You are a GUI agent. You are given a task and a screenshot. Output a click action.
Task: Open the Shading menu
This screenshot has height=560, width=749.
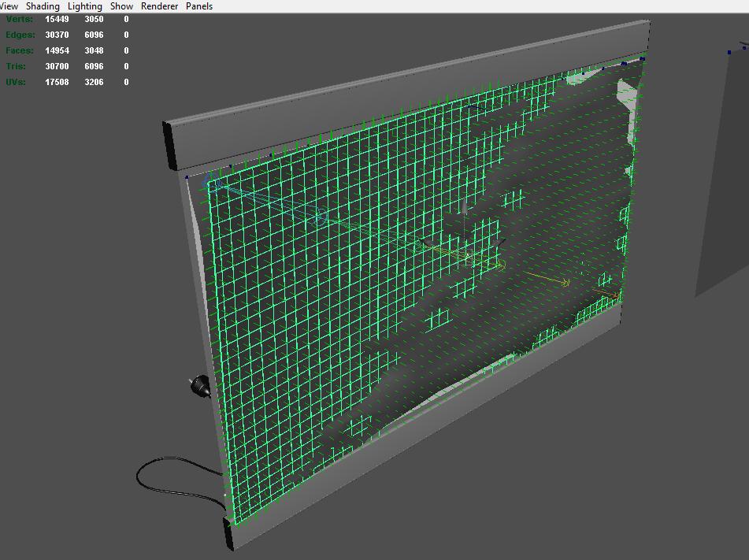(43, 6)
